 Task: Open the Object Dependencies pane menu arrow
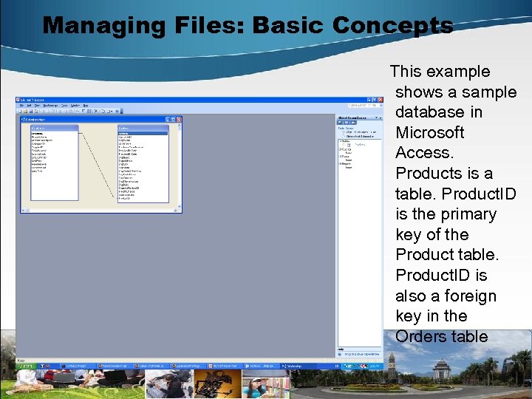coord(376,117)
